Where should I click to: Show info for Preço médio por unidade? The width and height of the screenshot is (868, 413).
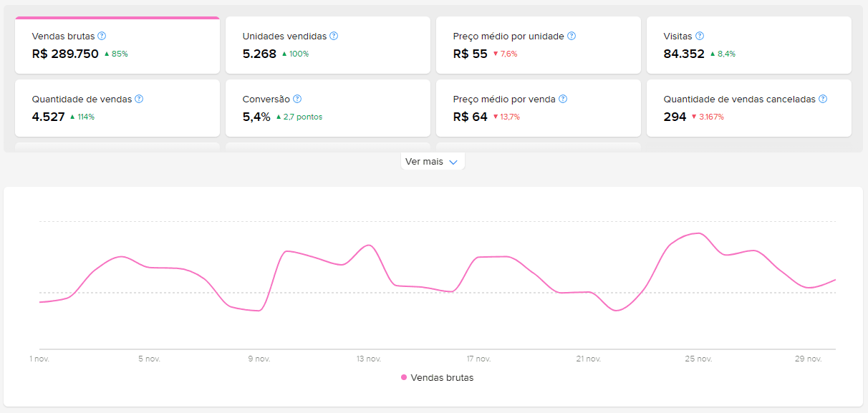coord(572,36)
